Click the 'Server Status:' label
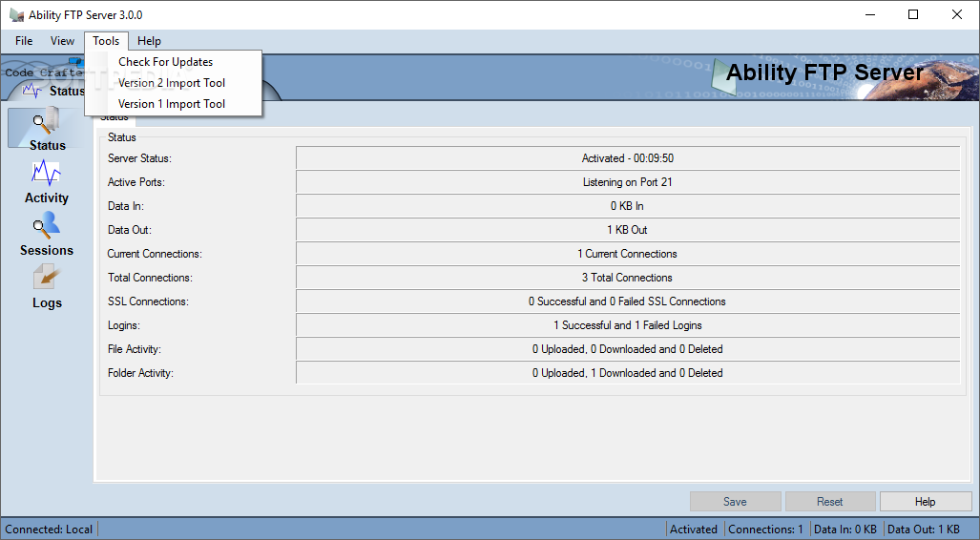Viewport: 980px width, 540px height. 139,158
